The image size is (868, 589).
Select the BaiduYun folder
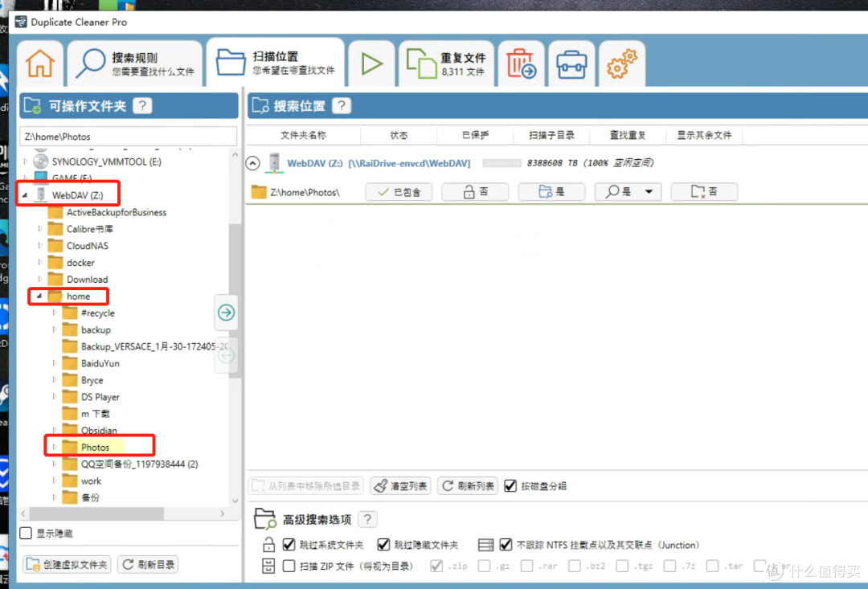click(100, 363)
